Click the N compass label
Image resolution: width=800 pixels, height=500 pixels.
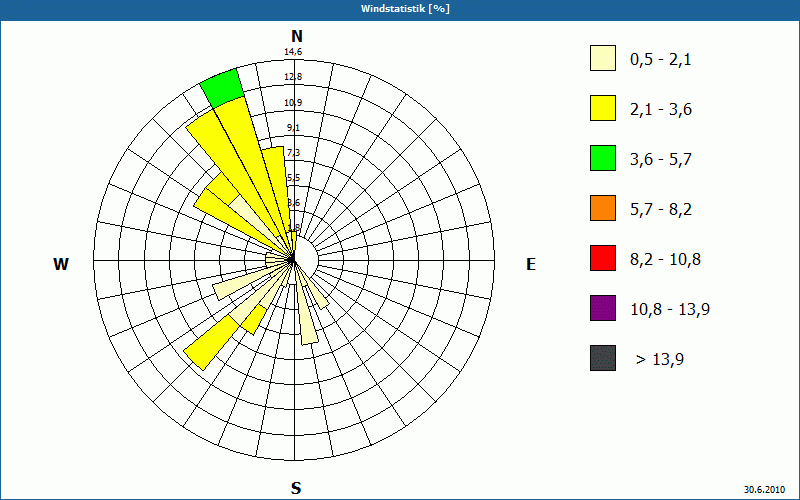tap(297, 36)
